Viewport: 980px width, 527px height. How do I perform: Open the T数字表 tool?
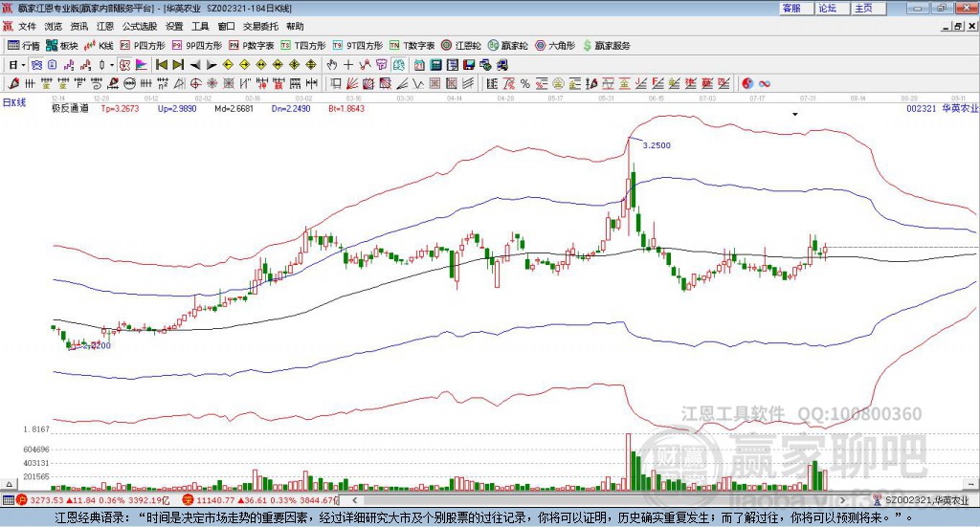(x=412, y=46)
